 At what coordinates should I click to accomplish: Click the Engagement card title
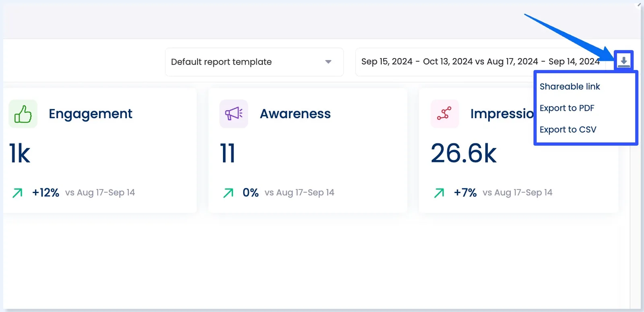(91, 114)
